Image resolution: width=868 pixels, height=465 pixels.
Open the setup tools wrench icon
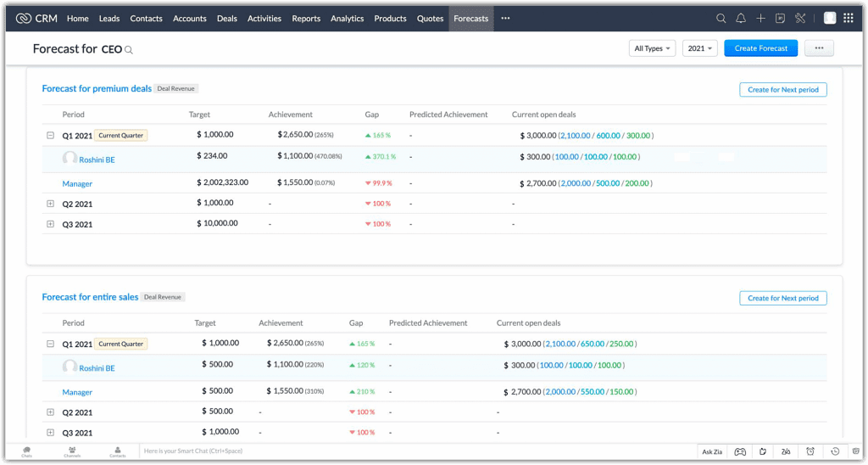tap(800, 19)
